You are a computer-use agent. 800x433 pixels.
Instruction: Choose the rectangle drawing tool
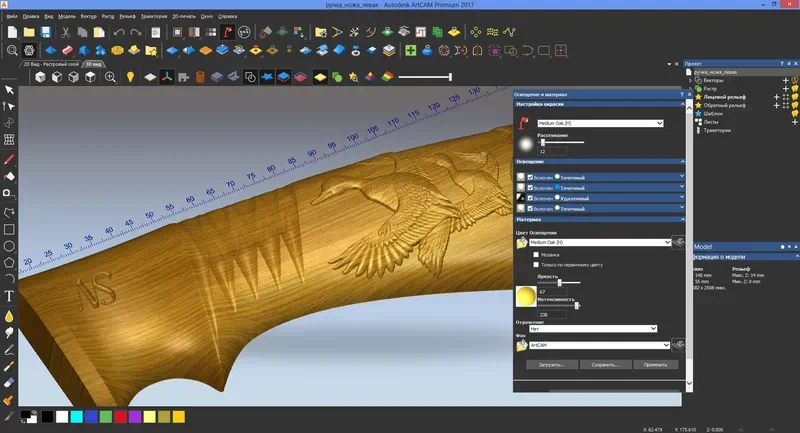point(9,228)
